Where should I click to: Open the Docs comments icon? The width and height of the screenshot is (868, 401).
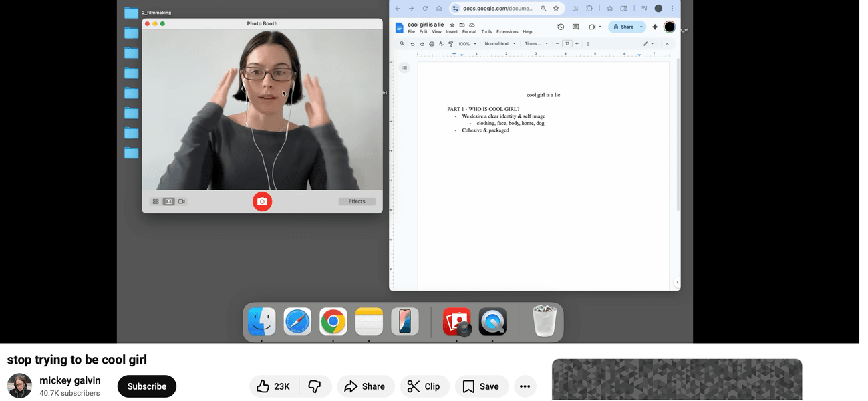pyautogui.click(x=576, y=27)
